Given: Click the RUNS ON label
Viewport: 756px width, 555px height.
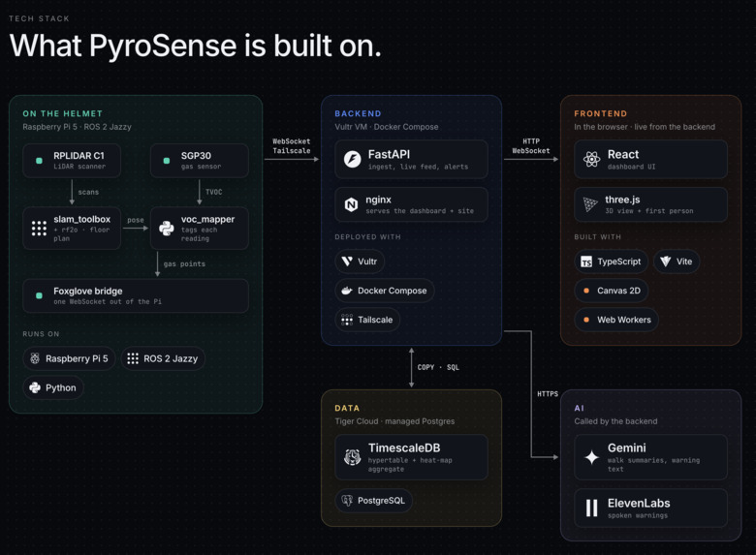Looking at the screenshot, I should 41,334.
